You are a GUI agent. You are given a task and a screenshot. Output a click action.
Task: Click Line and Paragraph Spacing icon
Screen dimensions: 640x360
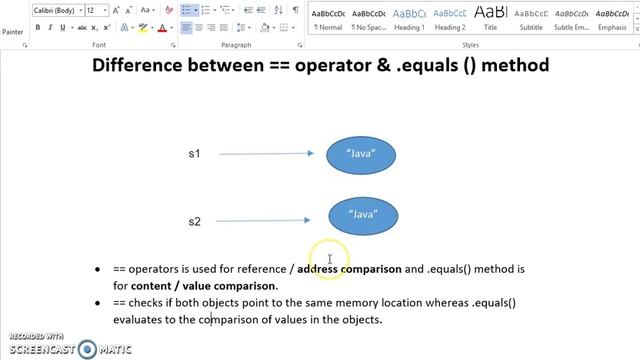point(241,27)
